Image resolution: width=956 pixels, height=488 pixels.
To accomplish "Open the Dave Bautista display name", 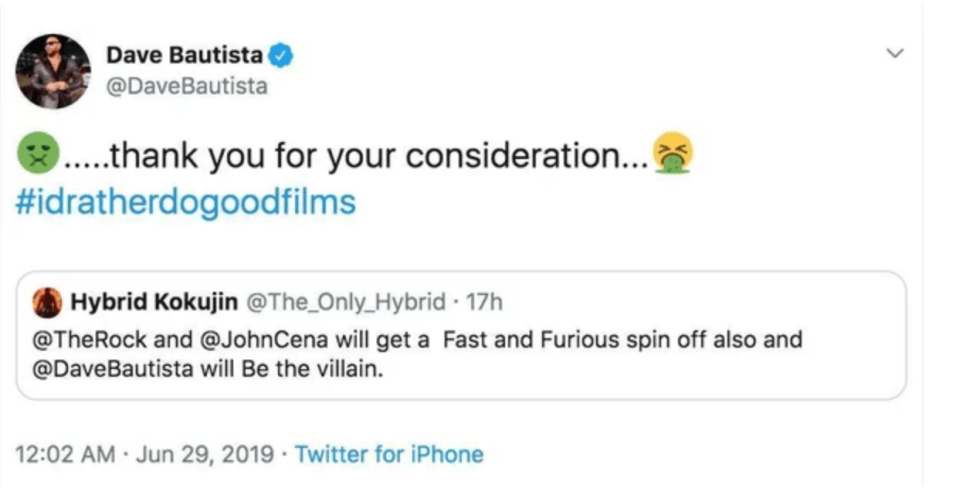I will coord(189,56).
